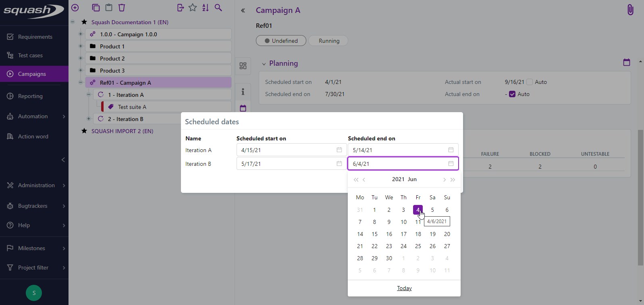This screenshot has width=644, height=305.
Task: Pick June 18 in the date picker
Action: [418, 234]
